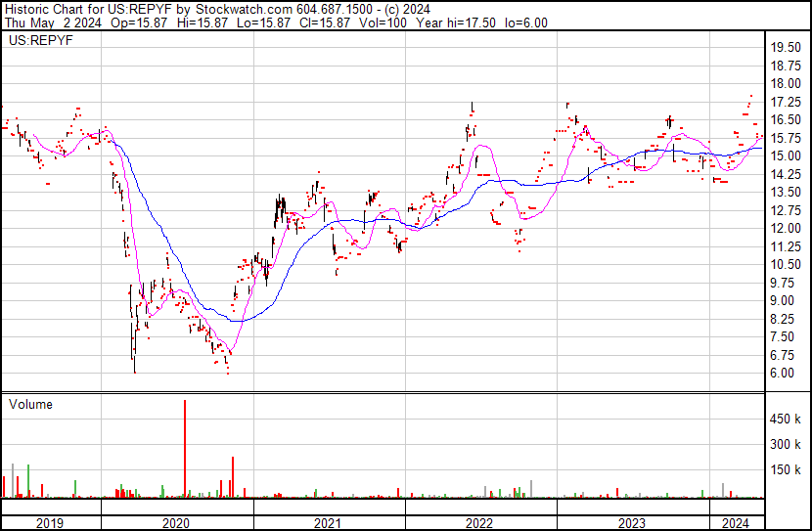The image size is (812, 531).
Task: Click the 8.25 price axis label
Action: 782,320
